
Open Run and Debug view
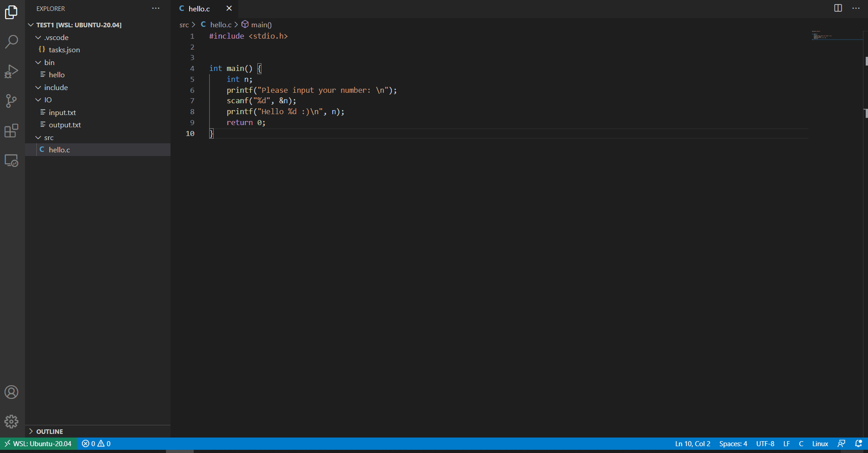point(11,71)
